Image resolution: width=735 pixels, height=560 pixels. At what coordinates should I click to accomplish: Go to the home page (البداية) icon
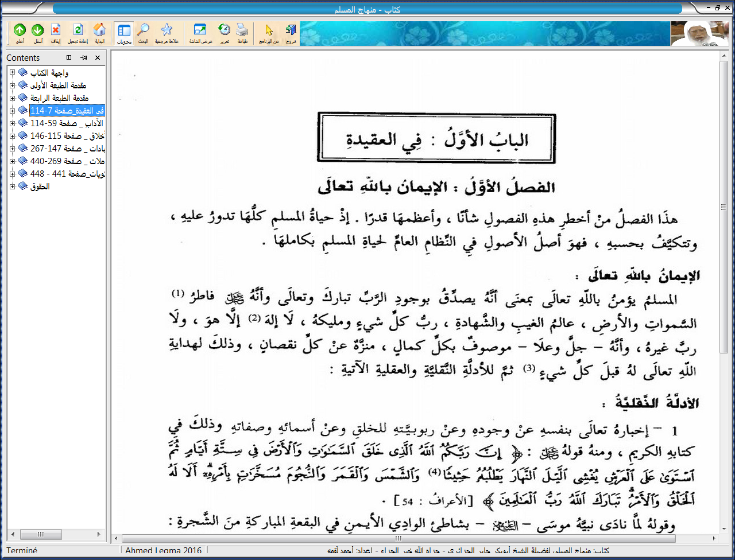[99, 33]
